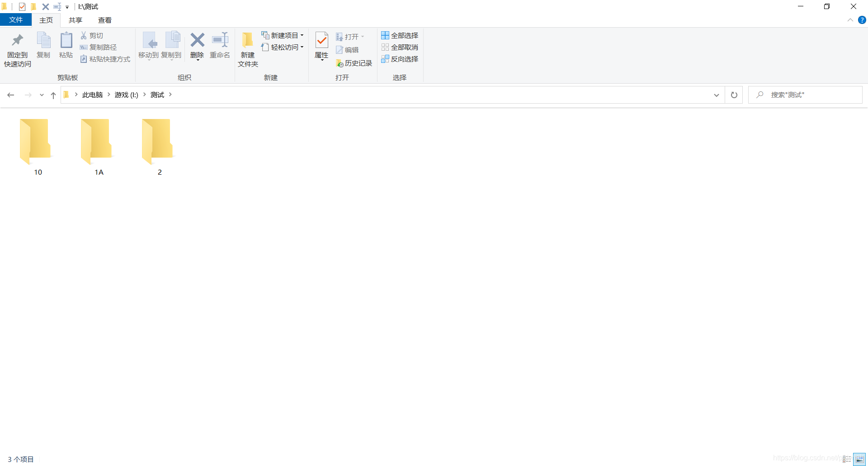Open History (历史记录)
Screen dimensions: 868x466
354,63
